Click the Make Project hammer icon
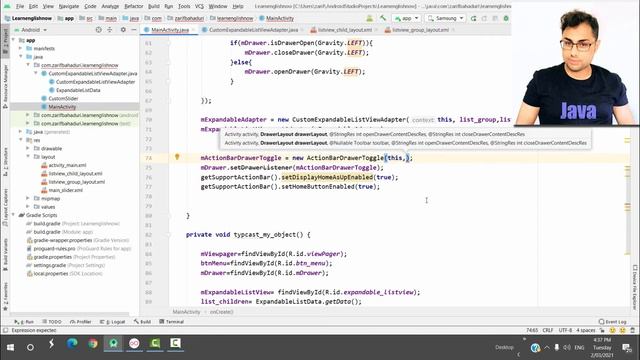The image size is (640, 360). 382,18
